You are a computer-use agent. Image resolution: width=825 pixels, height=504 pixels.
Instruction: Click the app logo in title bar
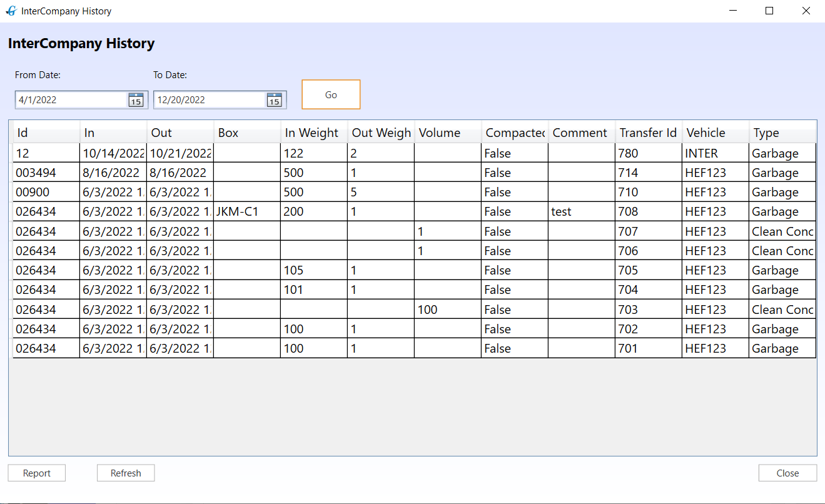[11, 11]
